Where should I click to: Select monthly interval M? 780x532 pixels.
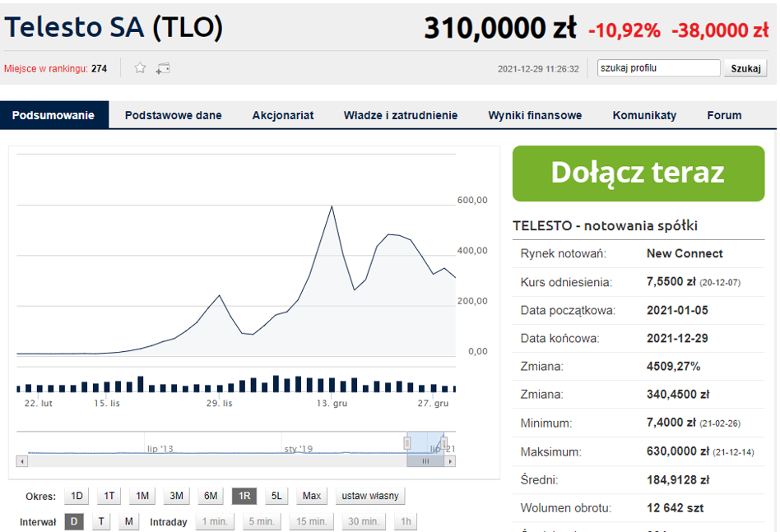(x=129, y=521)
